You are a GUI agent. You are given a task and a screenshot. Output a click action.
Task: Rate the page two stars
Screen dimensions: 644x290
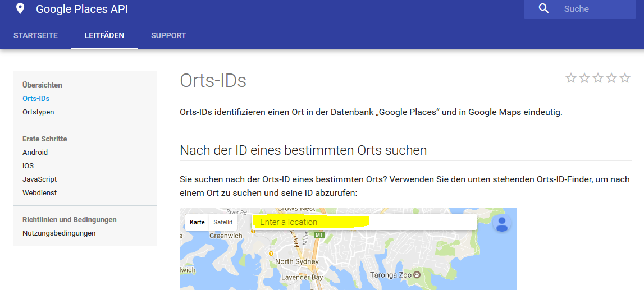pos(584,78)
